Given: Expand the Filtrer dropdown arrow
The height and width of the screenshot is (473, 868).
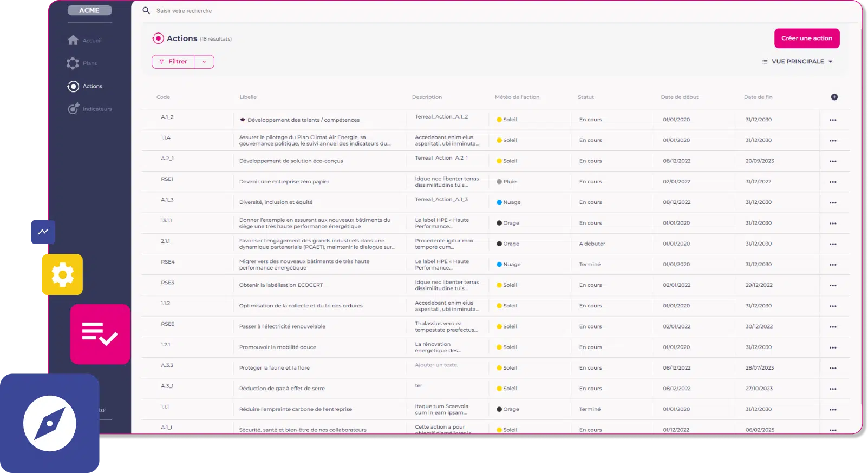Looking at the screenshot, I should [204, 62].
